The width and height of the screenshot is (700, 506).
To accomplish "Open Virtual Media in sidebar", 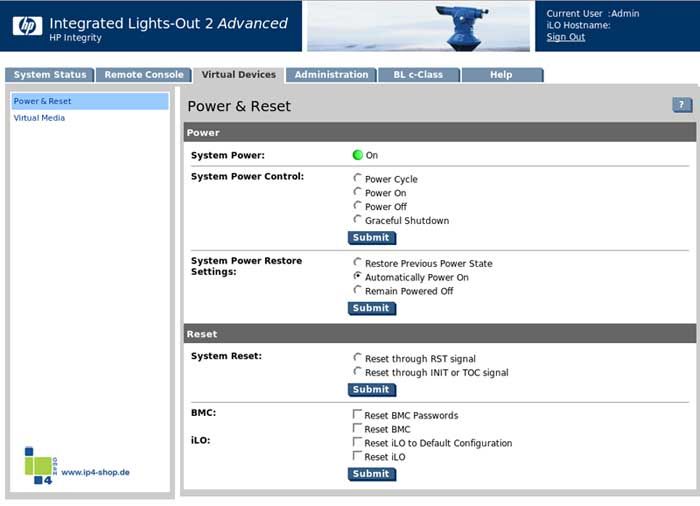I will point(39,118).
